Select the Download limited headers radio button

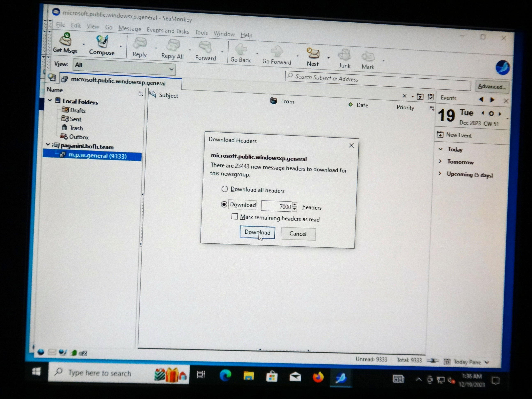pos(224,204)
